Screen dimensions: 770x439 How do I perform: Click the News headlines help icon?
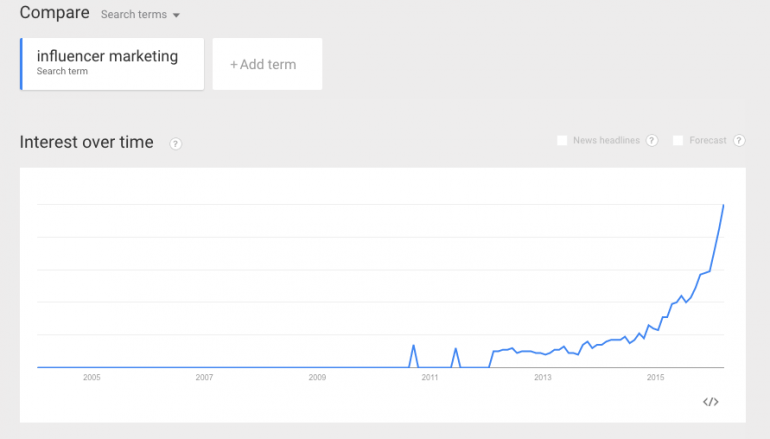click(x=652, y=140)
